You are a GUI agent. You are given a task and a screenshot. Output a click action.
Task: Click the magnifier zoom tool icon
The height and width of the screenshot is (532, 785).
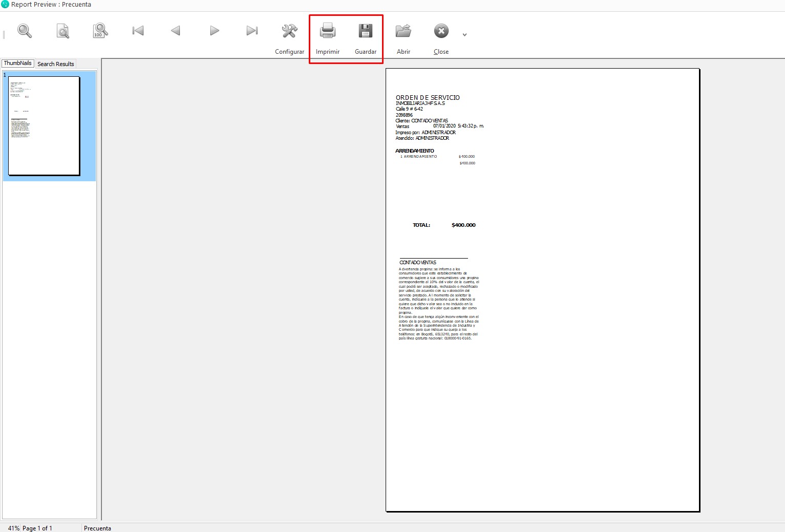coord(25,31)
